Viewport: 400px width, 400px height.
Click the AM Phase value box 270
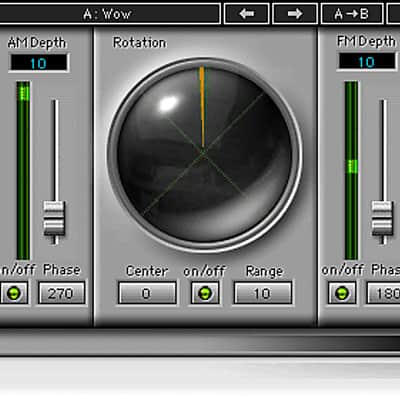(x=61, y=293)
